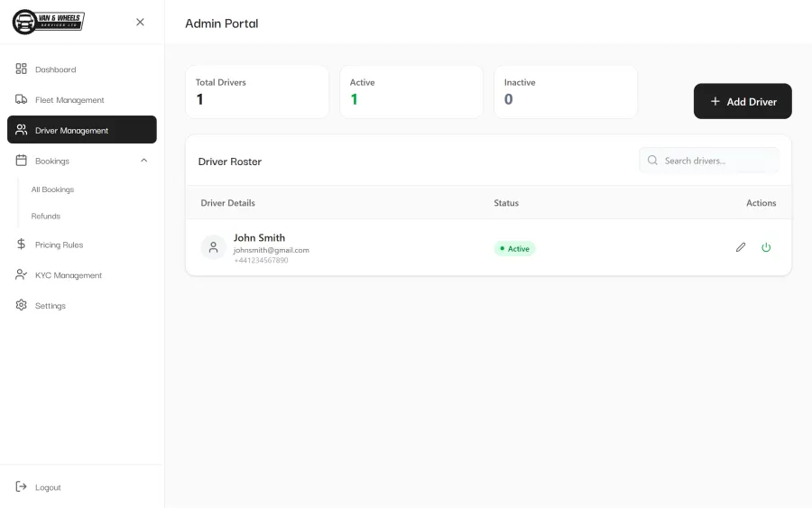Open Dashboard from the sidebar
Image resolution: width=812 pixels, height=508 pixels.
[82, 69]
